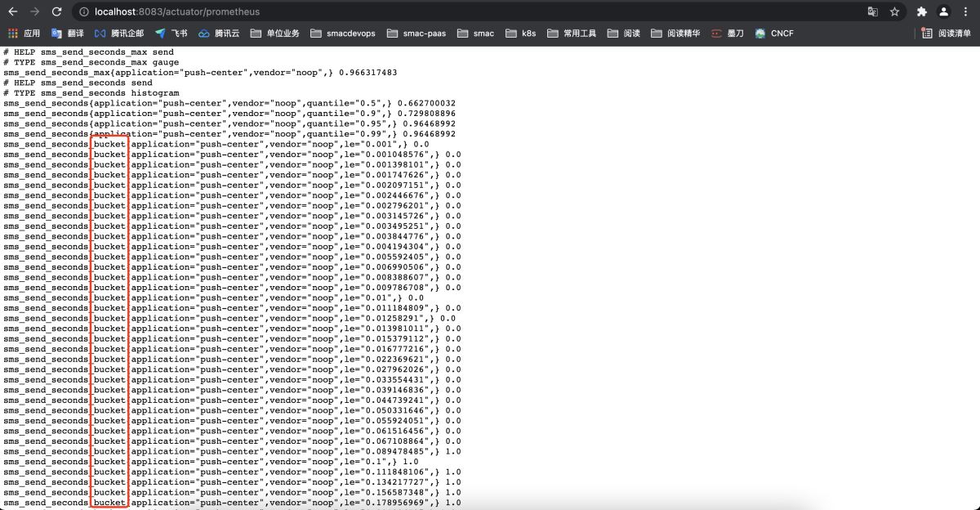Click the bucket line with le="0.01258291"
The height and width of the screenshot is (510, 980).
(229, 318)
